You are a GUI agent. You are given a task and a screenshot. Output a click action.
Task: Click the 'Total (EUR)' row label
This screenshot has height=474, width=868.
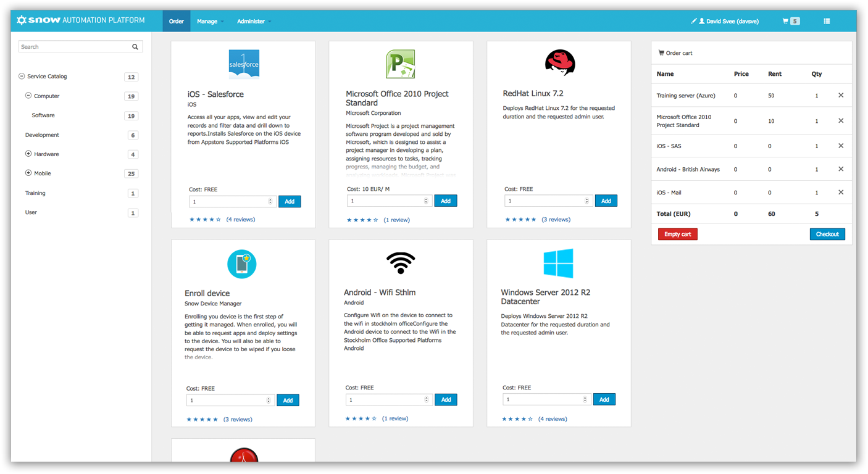(x=674, y=214)
